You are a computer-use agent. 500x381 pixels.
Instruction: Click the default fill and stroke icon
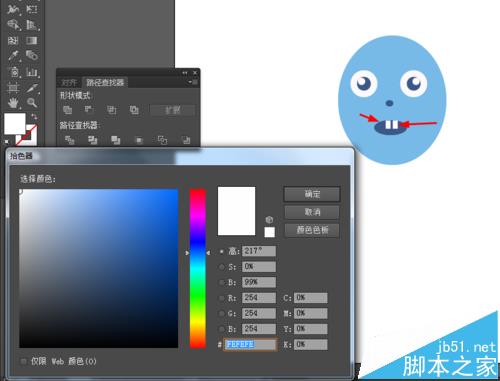coord(7,141)
